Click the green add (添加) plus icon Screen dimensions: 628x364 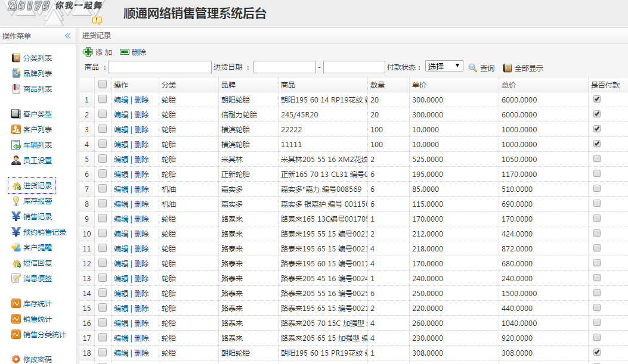[x=88, y=52]
